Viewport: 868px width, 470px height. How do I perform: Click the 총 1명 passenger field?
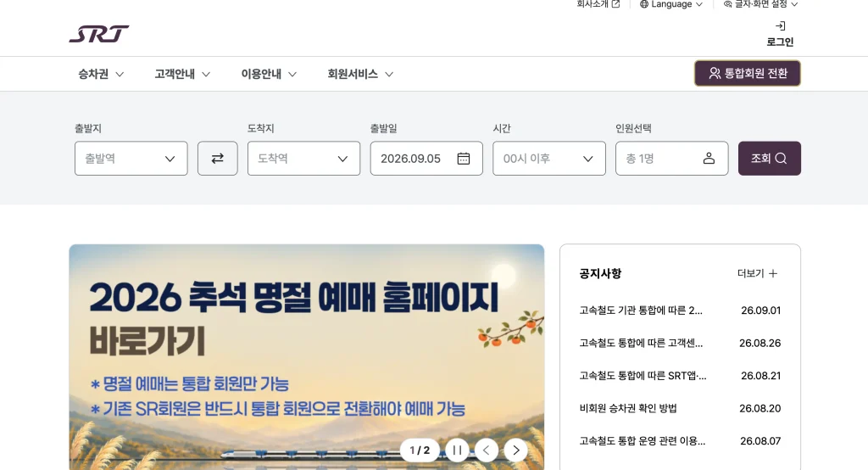tap(672, 159)
